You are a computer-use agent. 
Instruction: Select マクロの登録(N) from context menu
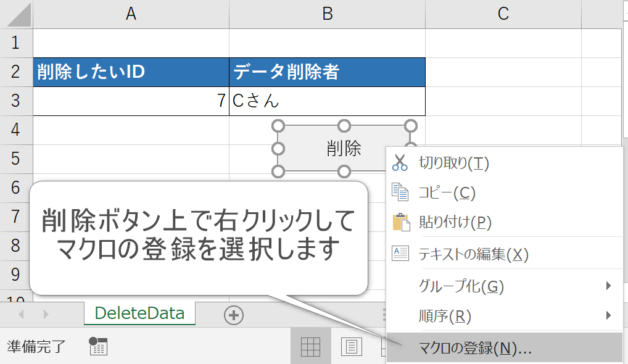(x=475, y=348)
